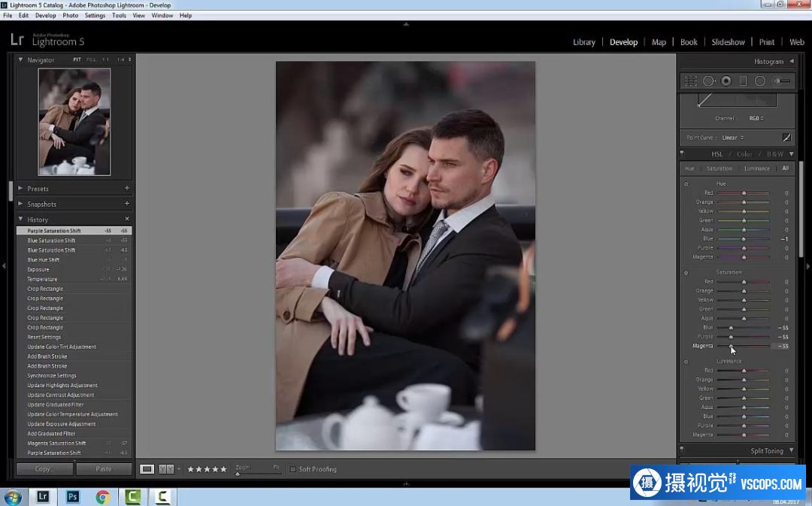Screen dimensions: 812x506
Task: Clear History with the X icon
Action: 127,219
